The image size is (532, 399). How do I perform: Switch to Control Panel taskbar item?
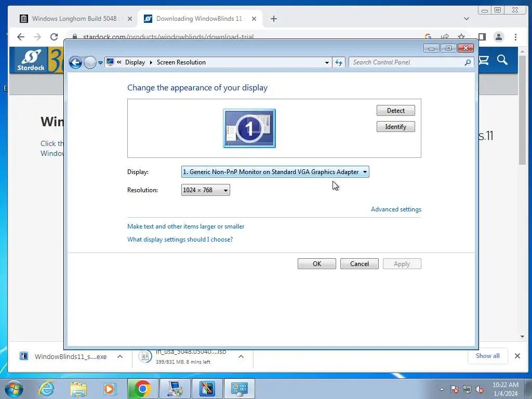240,389
